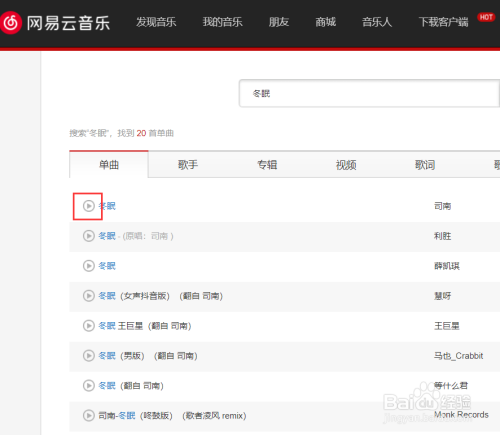Switch to the 歌词 results tab
Image resolution: width=500 pixels, height=435 pixels.
pyautogui.click(x=425, y=165)
